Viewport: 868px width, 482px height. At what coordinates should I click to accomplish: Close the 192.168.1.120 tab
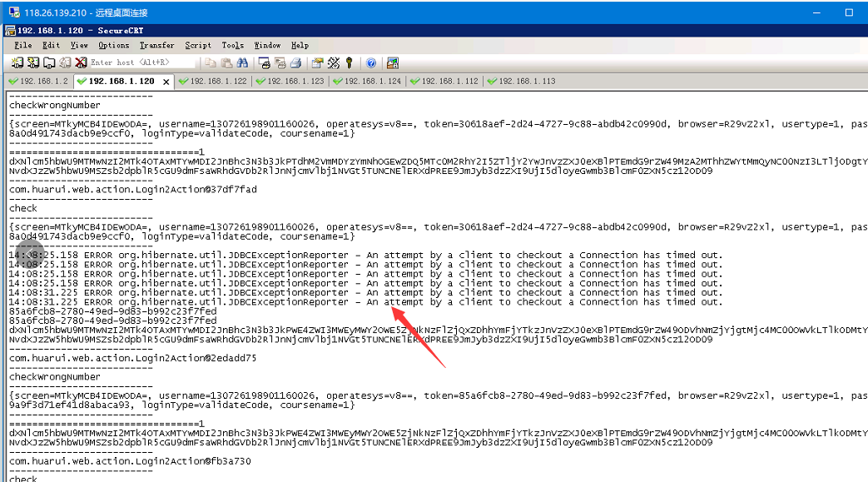click(166, 82)
